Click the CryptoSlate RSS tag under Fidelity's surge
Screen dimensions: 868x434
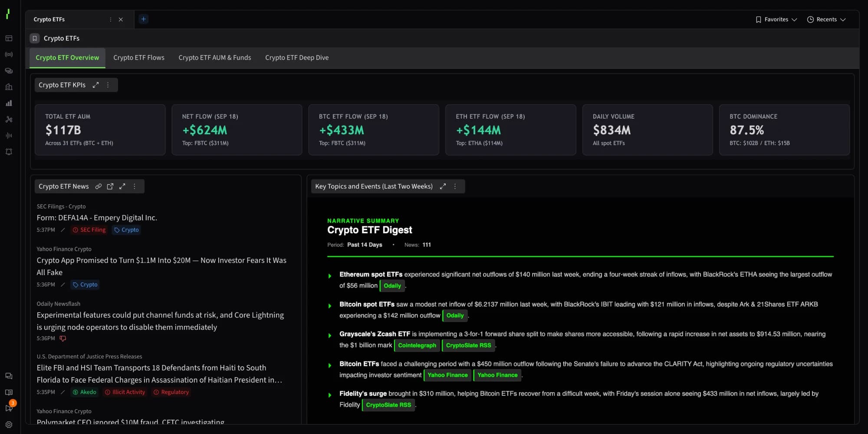coord(388,405)
